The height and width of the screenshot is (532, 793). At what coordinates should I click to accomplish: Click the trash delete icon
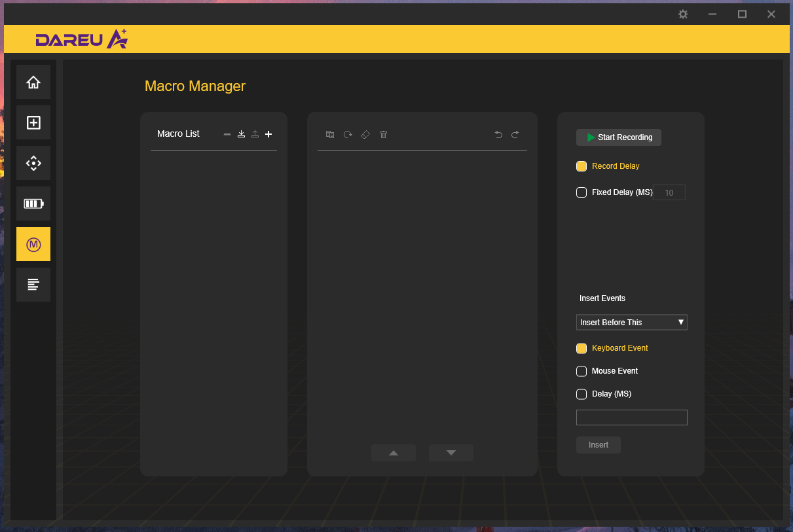[x=384, y=134]
